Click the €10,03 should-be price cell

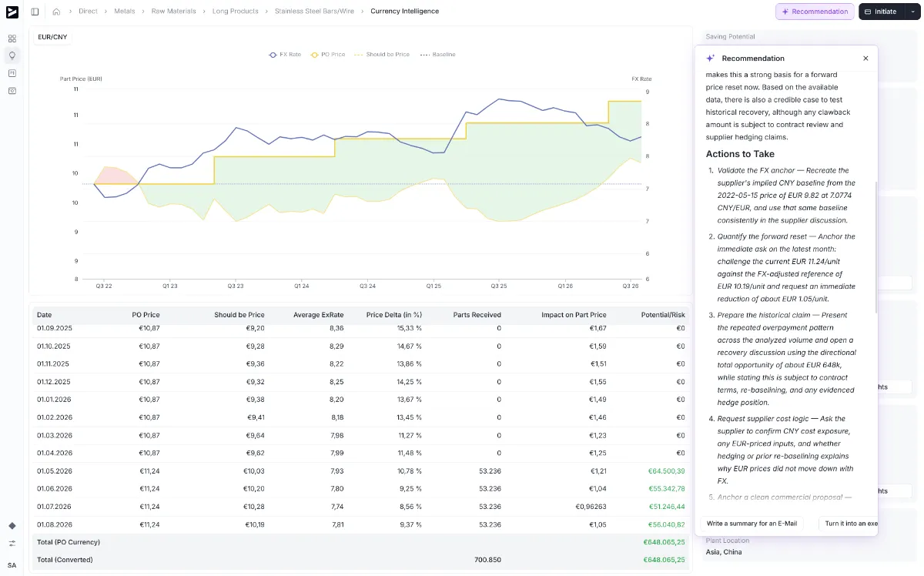tap(254, 471)
